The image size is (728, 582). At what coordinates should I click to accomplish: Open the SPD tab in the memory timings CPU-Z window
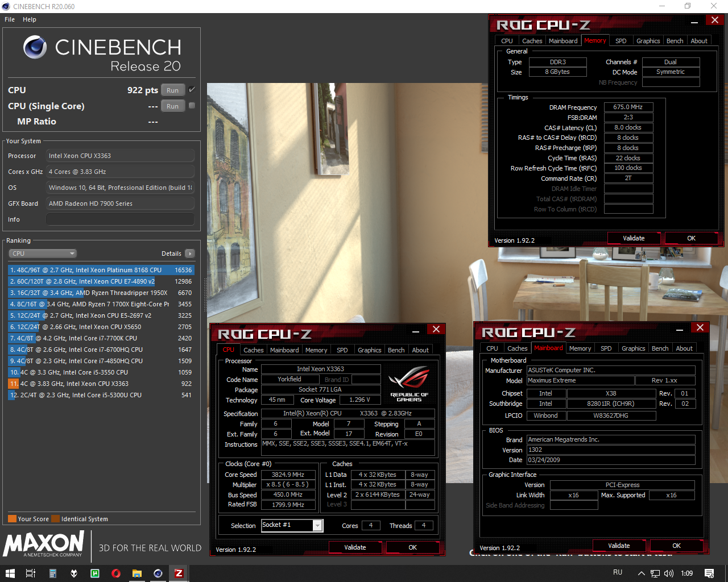(x=621, y=41)
